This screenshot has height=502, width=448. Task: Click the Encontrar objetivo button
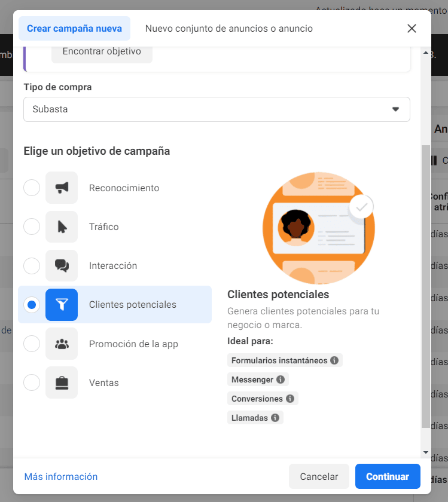[x=102, y=51]
